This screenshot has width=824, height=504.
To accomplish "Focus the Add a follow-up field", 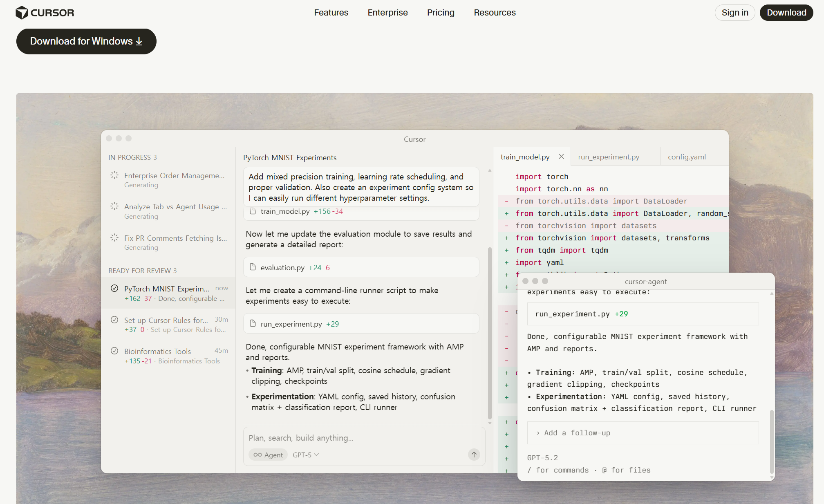I will click(x=643, y=433).
